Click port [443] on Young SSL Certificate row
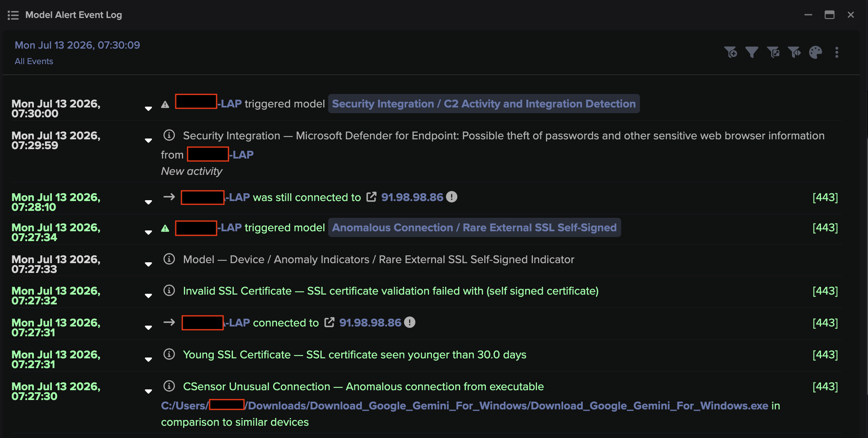Viewport: 868px width, 438px height. (x=825, y=355)
